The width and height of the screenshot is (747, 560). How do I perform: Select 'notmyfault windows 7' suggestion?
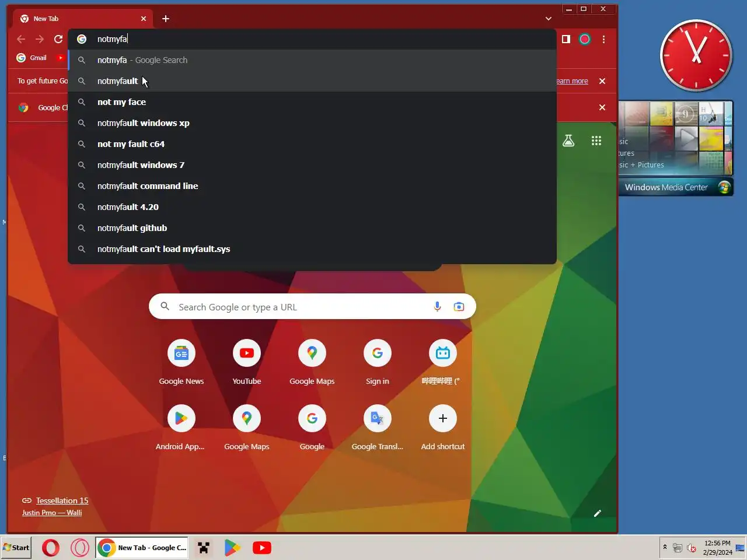point(312,165)
